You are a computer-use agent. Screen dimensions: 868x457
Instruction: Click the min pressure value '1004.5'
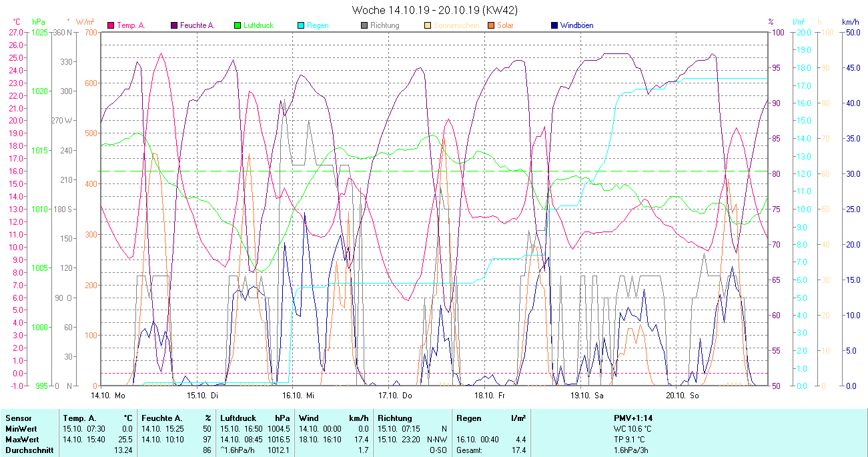278,428
